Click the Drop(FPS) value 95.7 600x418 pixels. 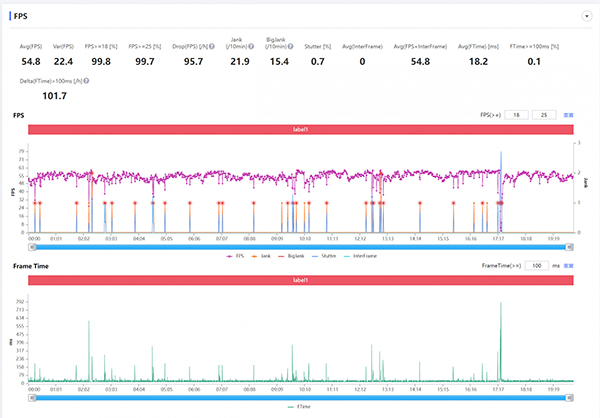point(193,62)
